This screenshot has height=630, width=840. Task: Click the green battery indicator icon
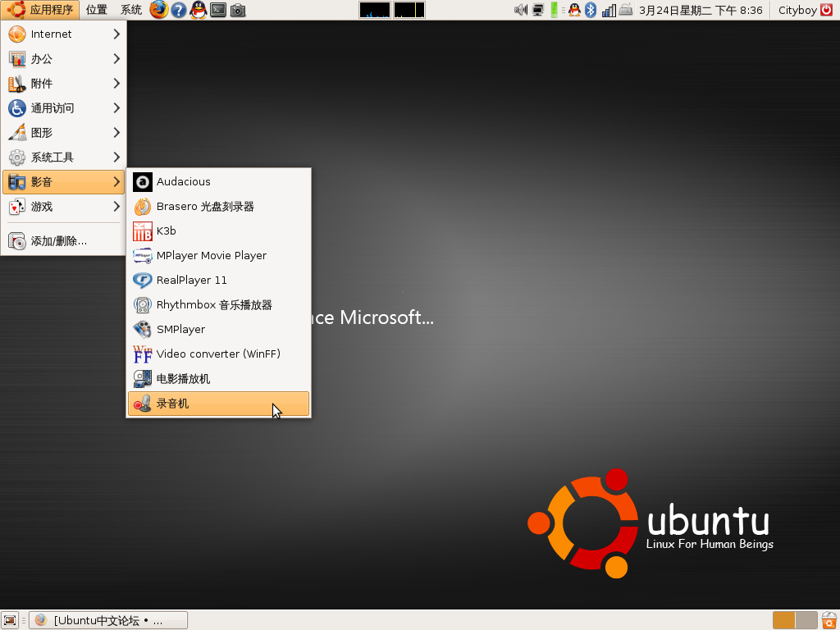point(555,10)
